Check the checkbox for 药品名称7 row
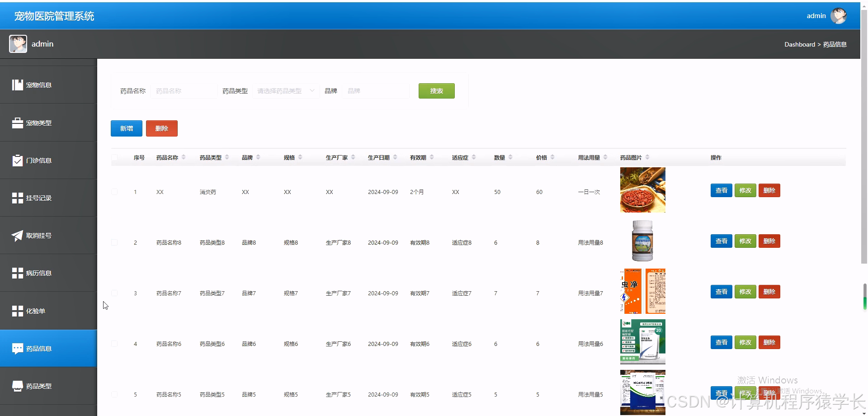This screenshot has height=416, width=868. pyautogui.click(x=114, y=293)
